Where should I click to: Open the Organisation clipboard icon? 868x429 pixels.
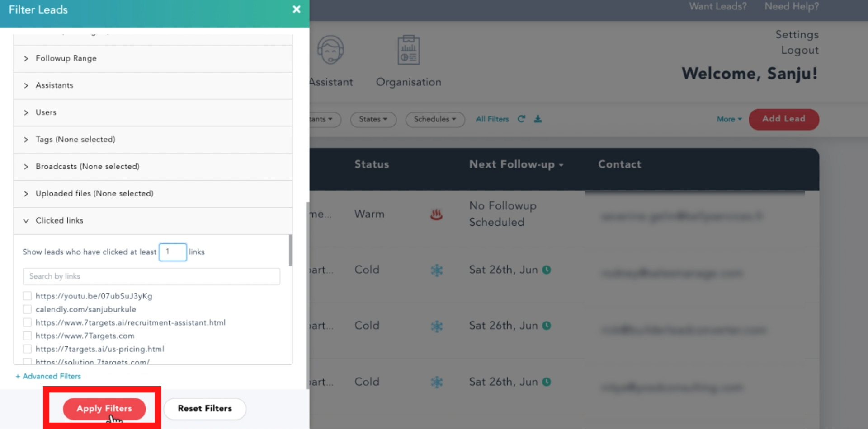click(x=408, y=50)
